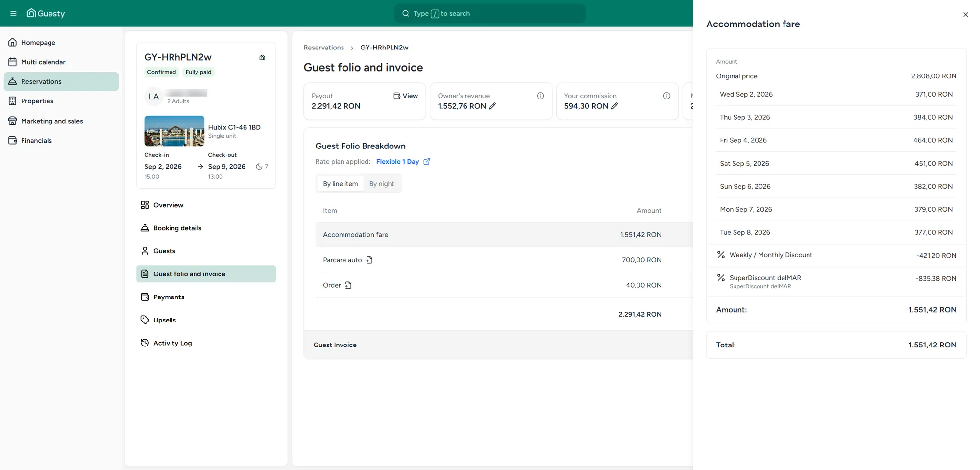Close the Accommodation fare panel
Viewport: 980px width, 470px height.
[x=966, y=14]
